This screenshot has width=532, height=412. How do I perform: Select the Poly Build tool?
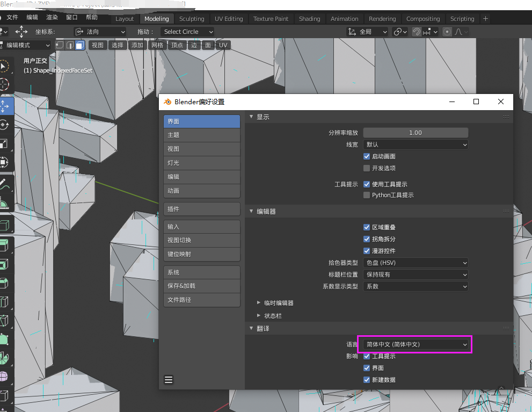click(x=4, y=339)
